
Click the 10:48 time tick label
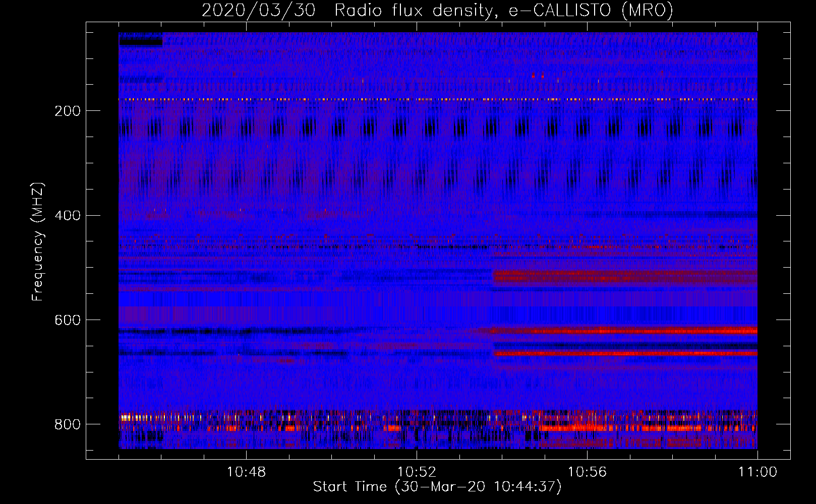[x=246, y=472]
